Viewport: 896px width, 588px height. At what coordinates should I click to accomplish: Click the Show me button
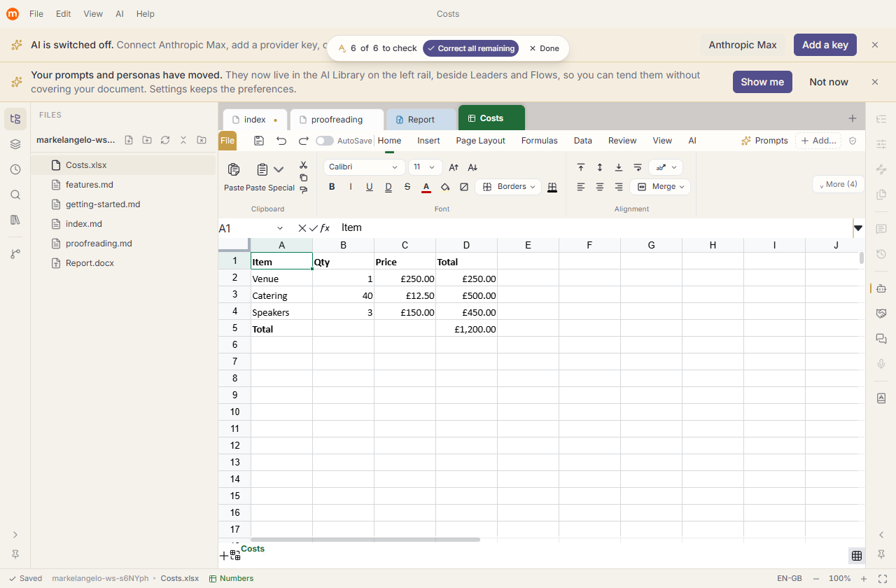(762, 82)
